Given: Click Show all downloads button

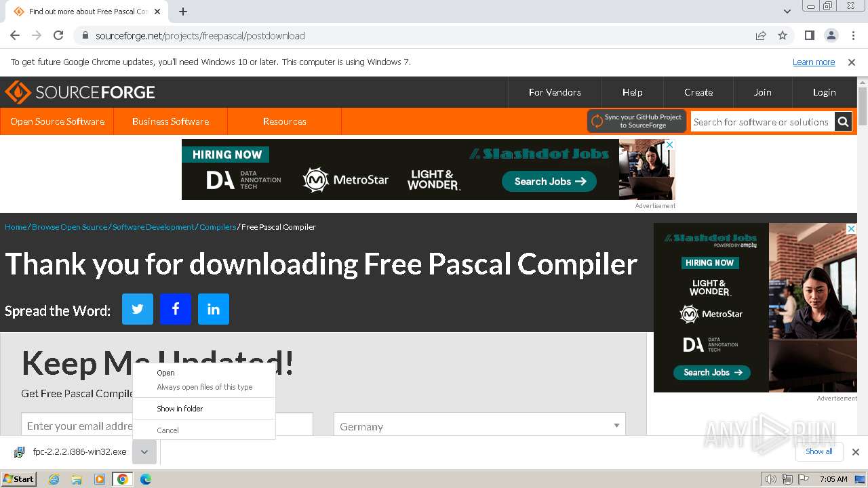Looking at the screenshot, I should (x=819, y=451).
